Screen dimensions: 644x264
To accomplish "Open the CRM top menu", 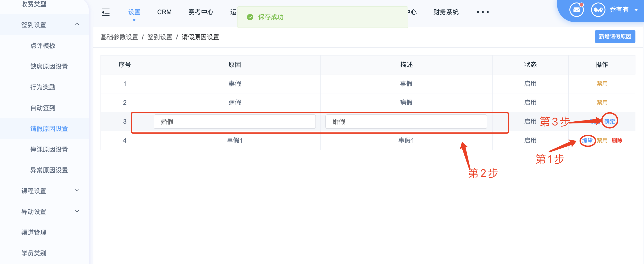I will click(x=164, y=12).
